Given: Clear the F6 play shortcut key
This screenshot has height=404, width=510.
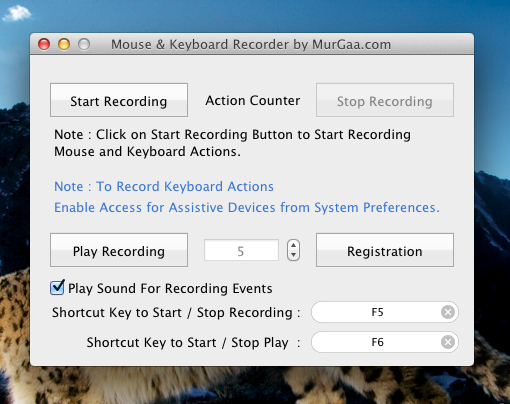Looking at the screenshot, I should click(448, 342).
